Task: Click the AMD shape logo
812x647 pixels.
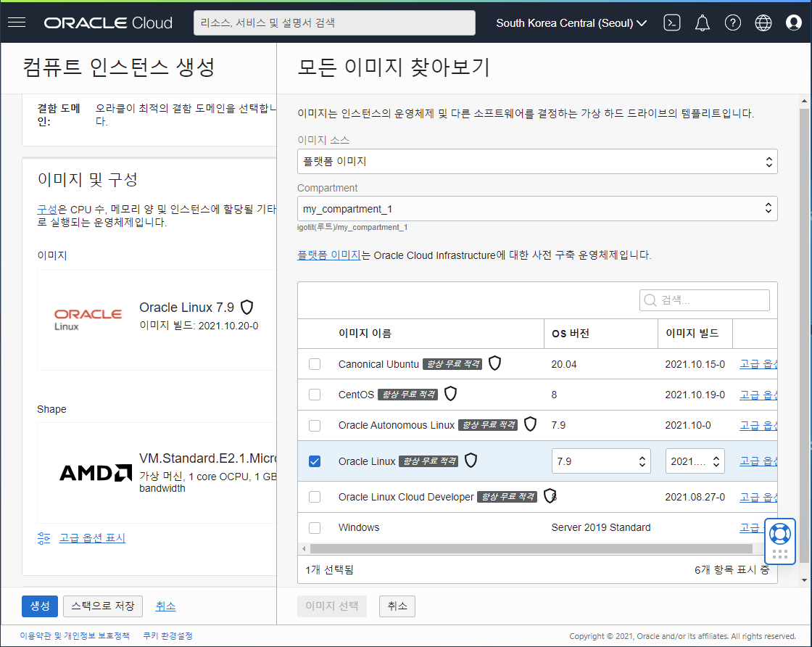Action: [95, 473]
